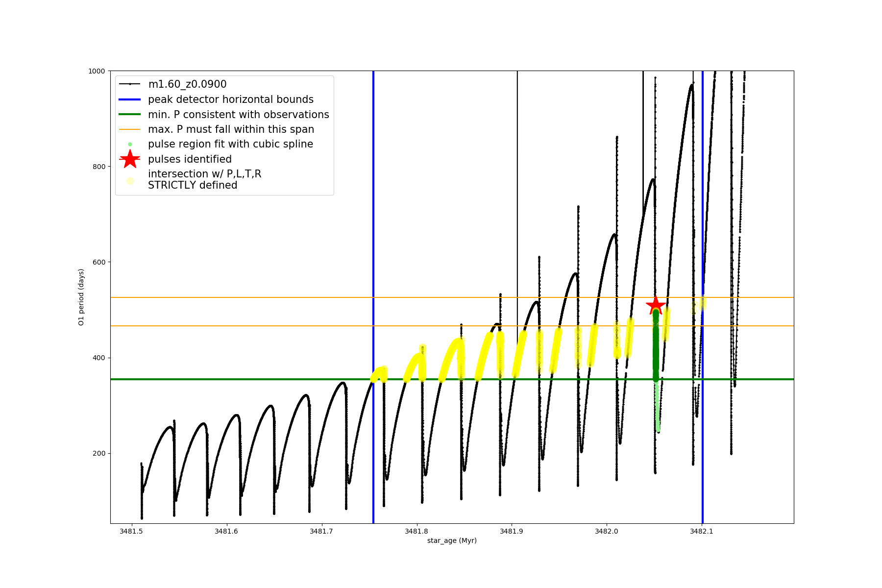The image size is (882, 588).
Task: Click the light green dot in the legend
Action: tap(130, 144)
